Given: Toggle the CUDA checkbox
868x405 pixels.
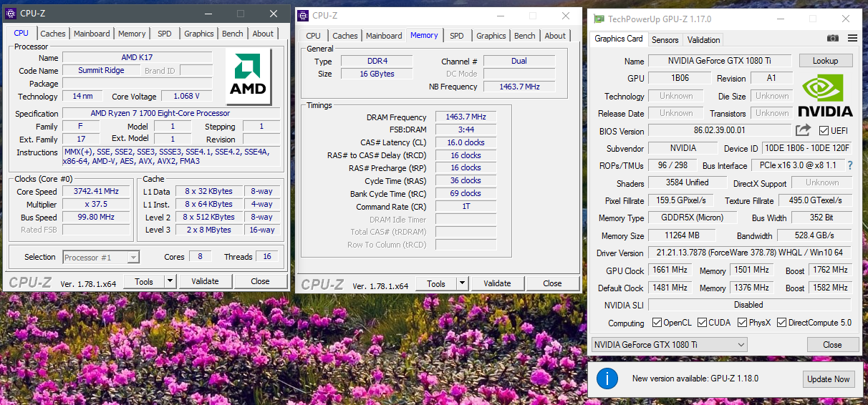Looking at the screenshot, I should tap(702, 323).
